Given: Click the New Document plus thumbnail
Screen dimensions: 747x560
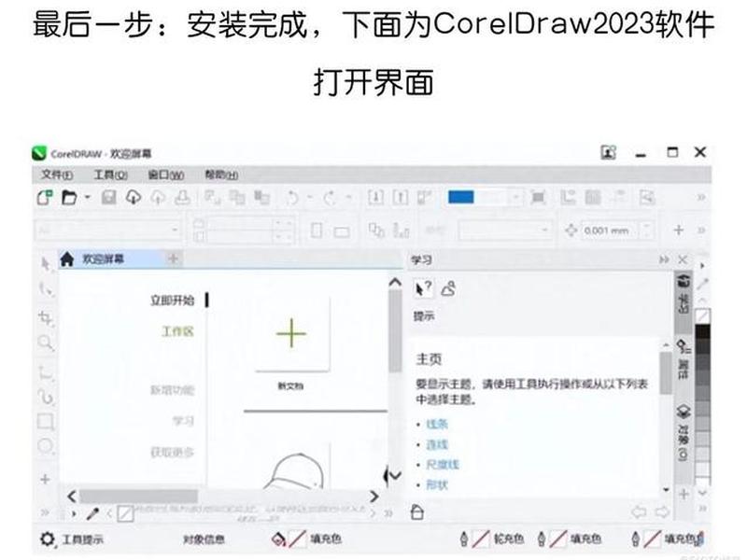Looking at the screenshot, I should point(291,334).
